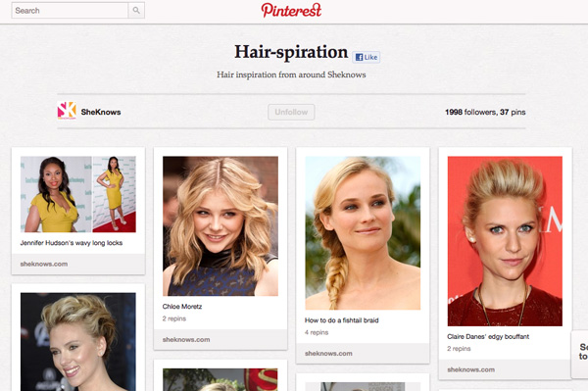Screen dimensions: 588x391
Task: Click the 'Claire Danes' edgy bouffant' caption
Action: click(488, 337)
